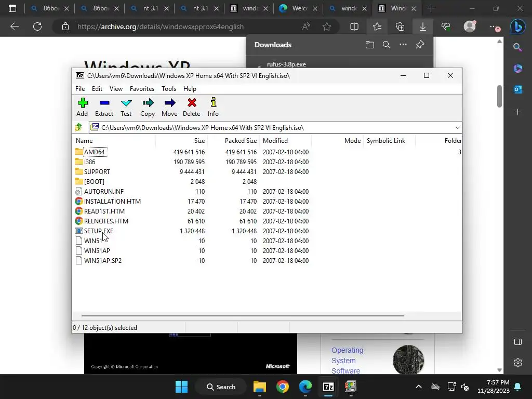Select the WIN51AP.SP2 file
This screenshot has width=532, height=399.
coord(103,261)
